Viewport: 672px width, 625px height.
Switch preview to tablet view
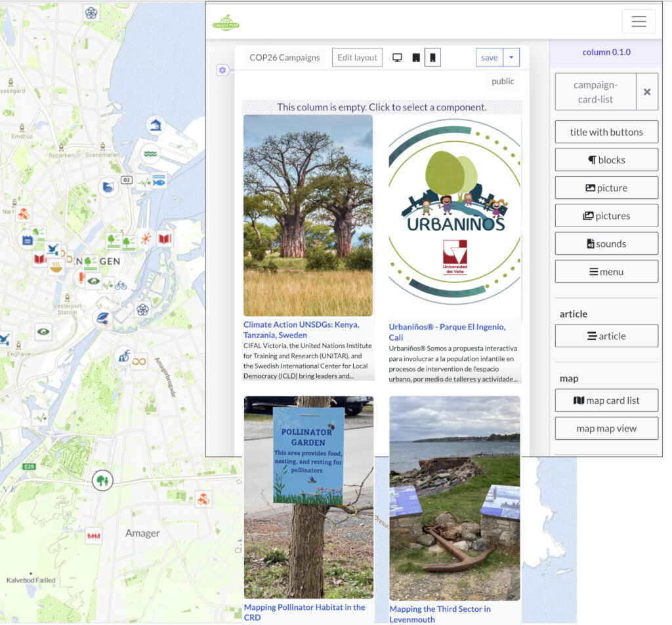[x=415, y=57]
